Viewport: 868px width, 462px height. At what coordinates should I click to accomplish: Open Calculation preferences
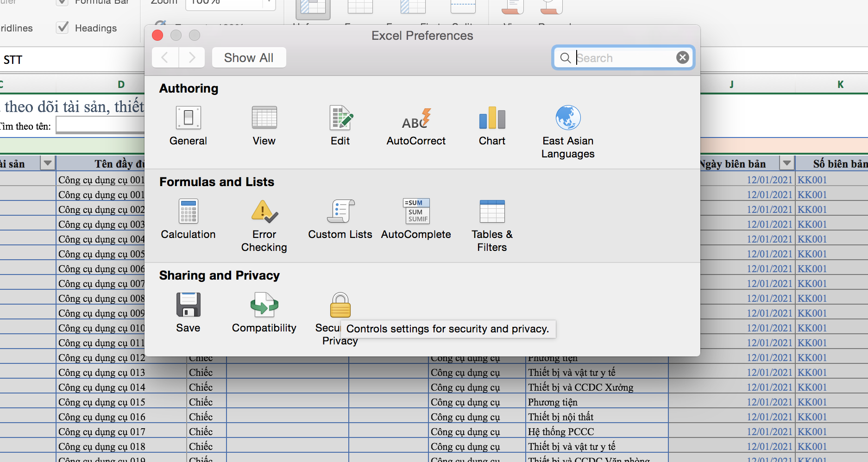point(188,219)
